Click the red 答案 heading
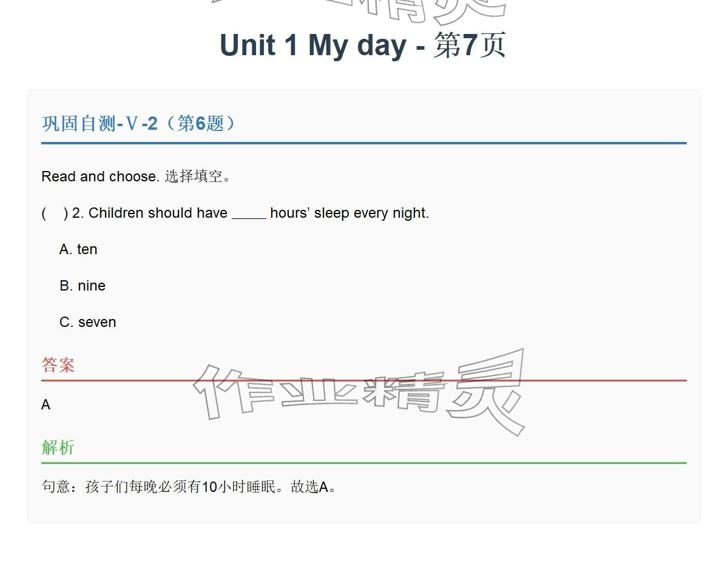Image resolution: width=728 pixels, height=578 pixels. pos(58,365)
